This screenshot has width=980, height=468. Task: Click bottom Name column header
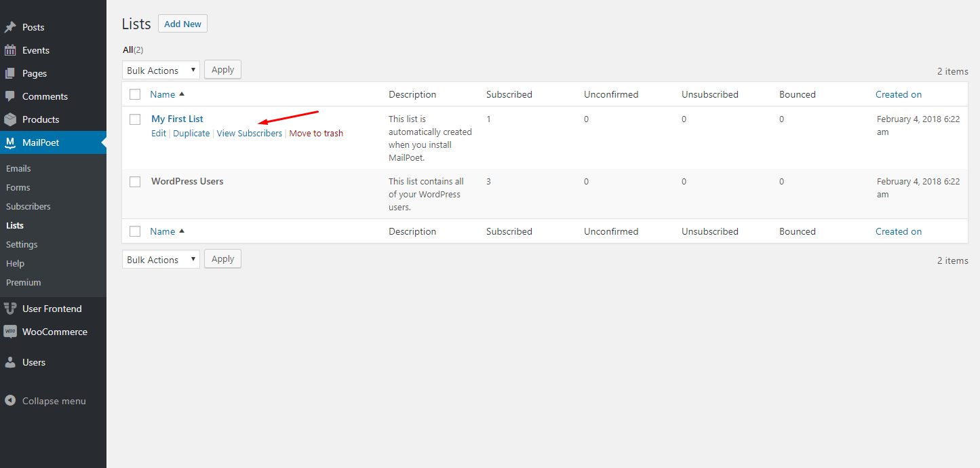[163, 231]
